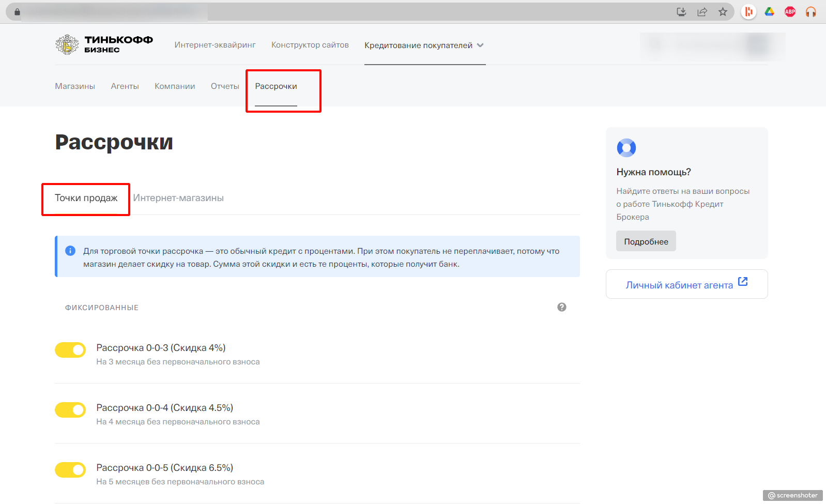Click the bookmark star icon
The height and width of the screenshot is (504, 826).
click(723, 12)
